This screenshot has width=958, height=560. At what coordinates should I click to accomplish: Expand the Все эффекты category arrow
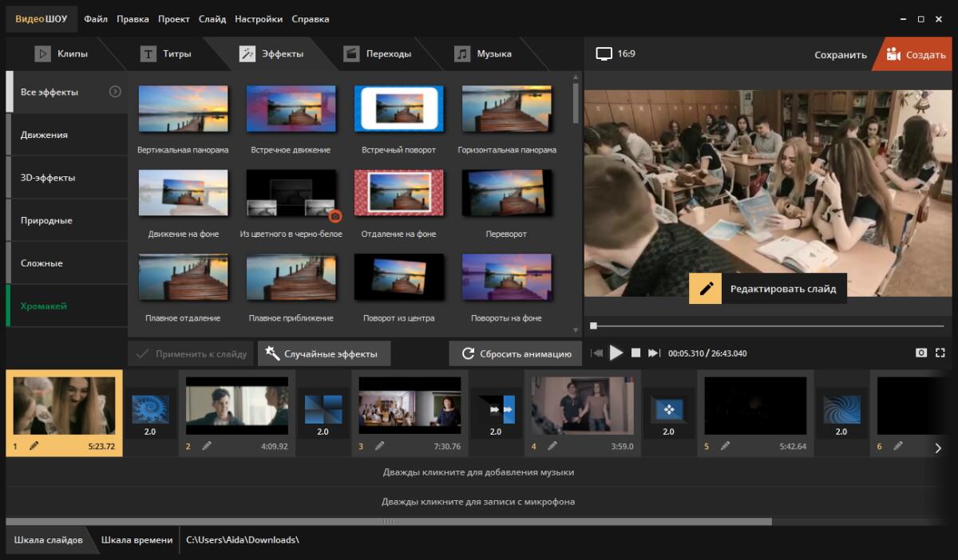(x=115, y=92)
